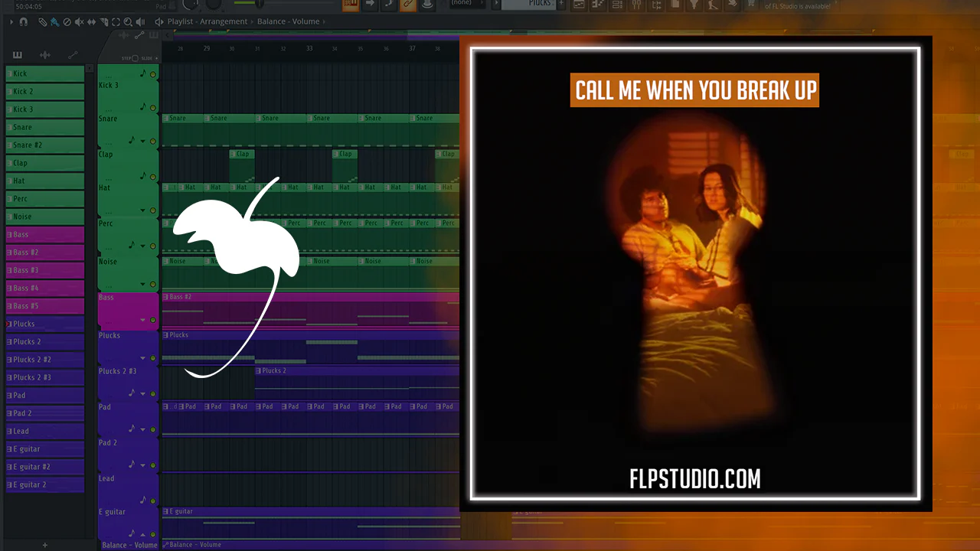Click the Playlist - Arrangement breadcrumb

[x=207, y=21]
